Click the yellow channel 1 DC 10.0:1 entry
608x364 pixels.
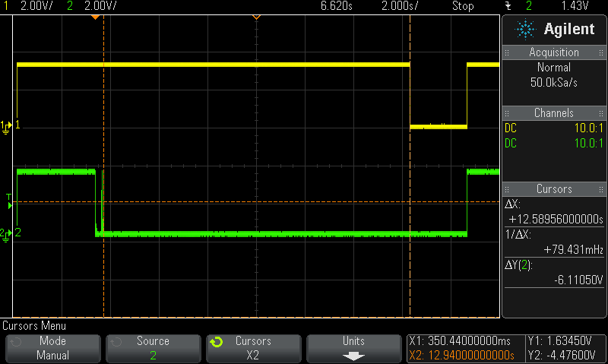[x=554, y=128]
